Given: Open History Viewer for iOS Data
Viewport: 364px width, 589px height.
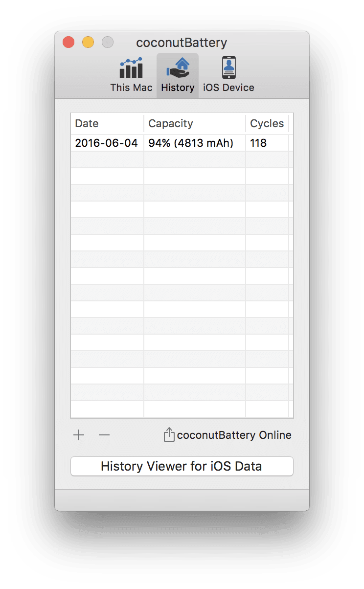Looking at the screenshot, I should point(182,466).
